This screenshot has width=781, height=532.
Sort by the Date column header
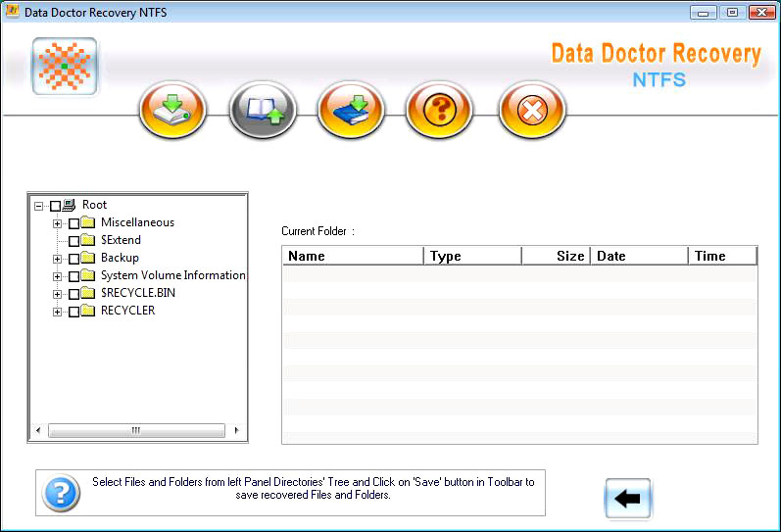[640, 256]
